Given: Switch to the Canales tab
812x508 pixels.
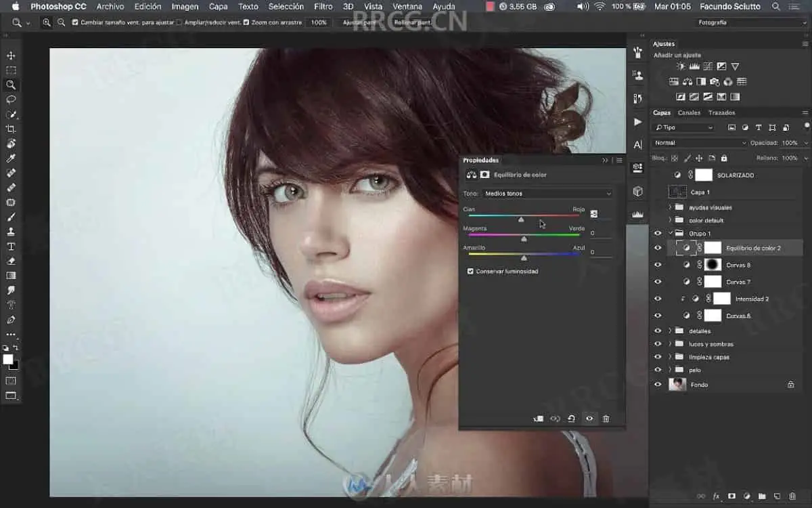Looking at the screenshot, I should [689, 112].
